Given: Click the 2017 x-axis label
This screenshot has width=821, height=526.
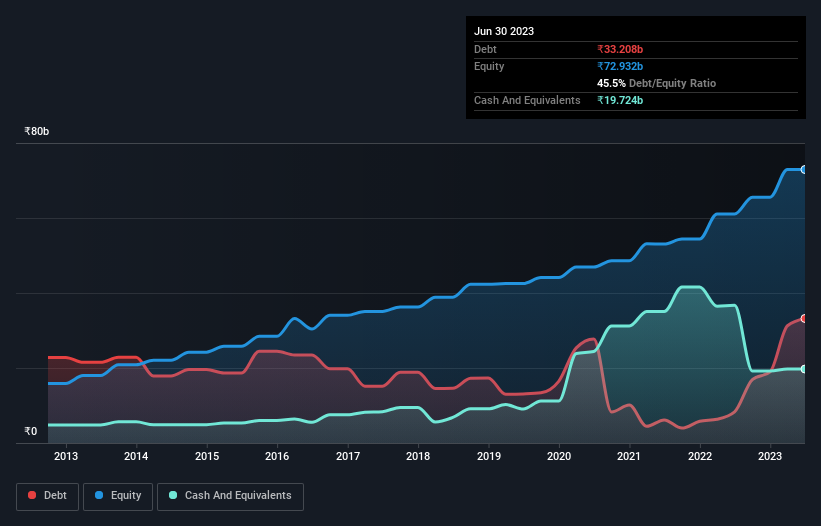Looking at the screenshot, I should [x=348, y=456].
